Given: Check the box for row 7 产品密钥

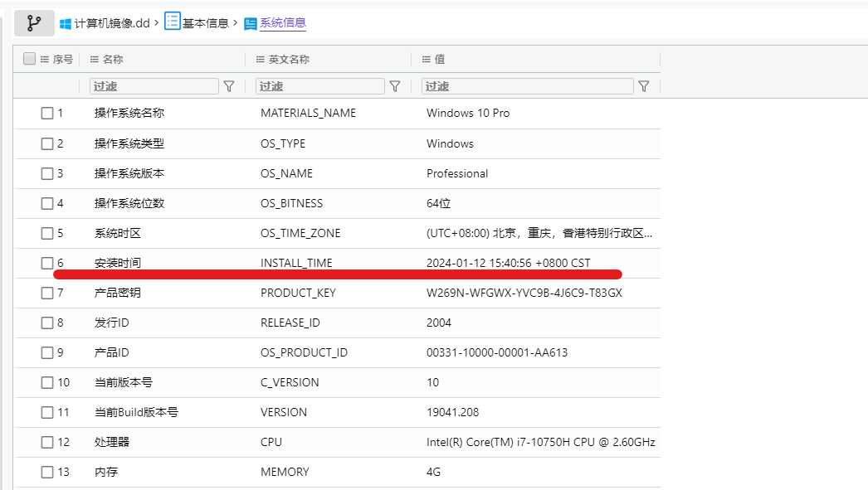Looking at the screenshot, I should pyautogui.click(x=47, y=294).
